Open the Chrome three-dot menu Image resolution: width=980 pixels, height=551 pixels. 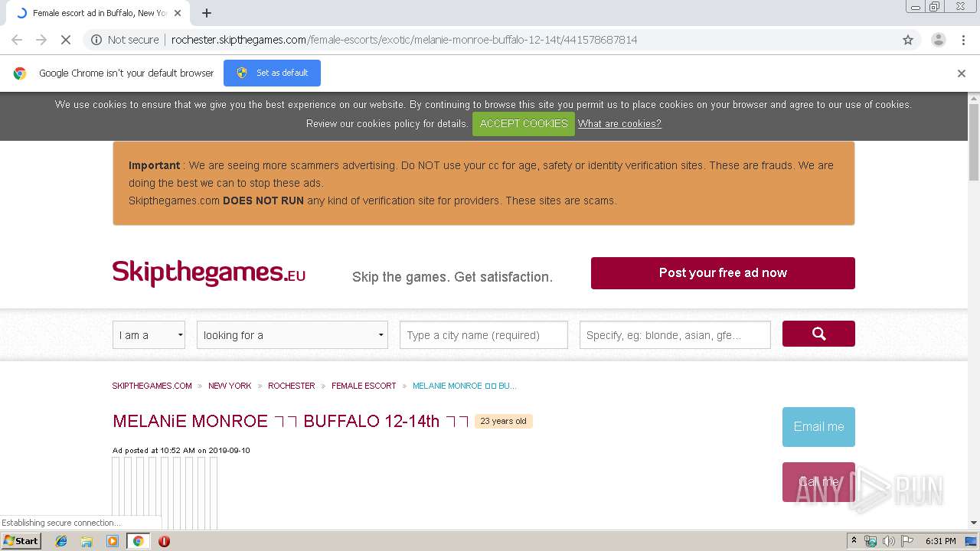[963, 40]
